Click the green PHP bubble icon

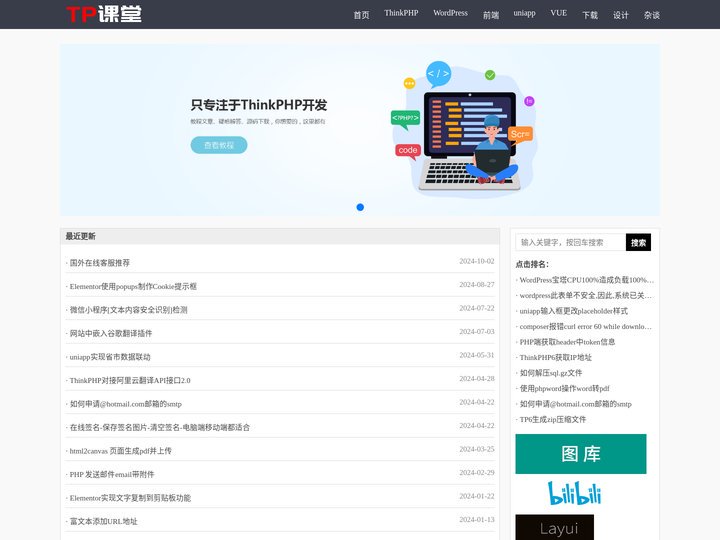tap(405, 118)
